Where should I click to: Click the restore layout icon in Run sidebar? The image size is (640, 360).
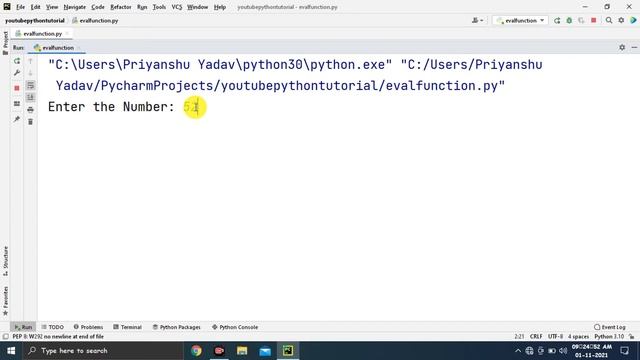click(17, 104)
